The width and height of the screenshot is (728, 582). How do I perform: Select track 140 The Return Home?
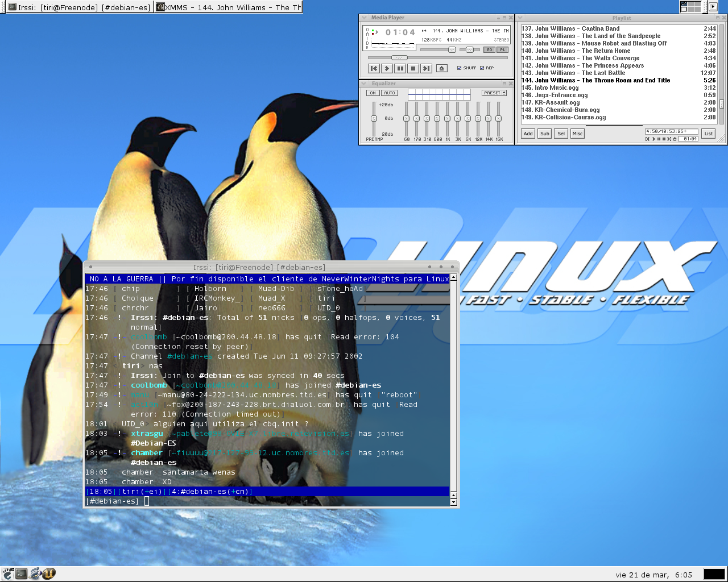click(x=618, y=51)
